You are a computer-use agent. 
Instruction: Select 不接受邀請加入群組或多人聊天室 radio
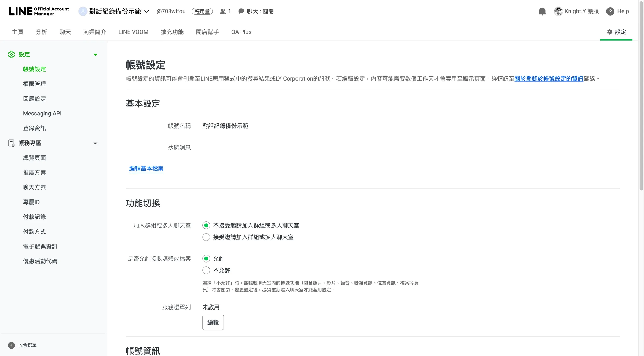pos(206,226)
